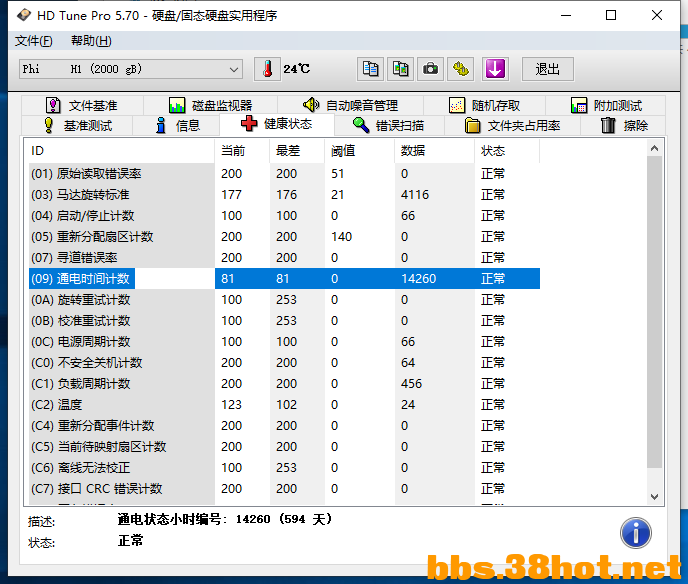Switch to the 基准测试 tab
Image resolution: width=688 pixels, height=584 pixels.
tap(77, 125)
